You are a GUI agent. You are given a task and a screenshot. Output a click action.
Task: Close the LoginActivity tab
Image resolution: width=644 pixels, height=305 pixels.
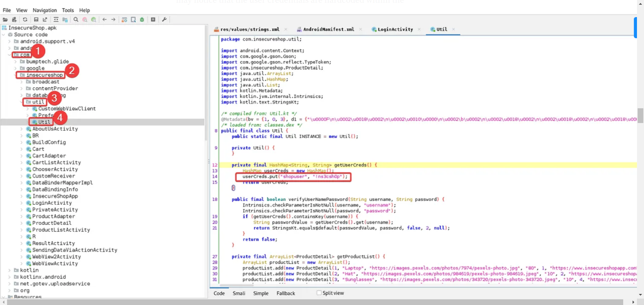(419, 29)
